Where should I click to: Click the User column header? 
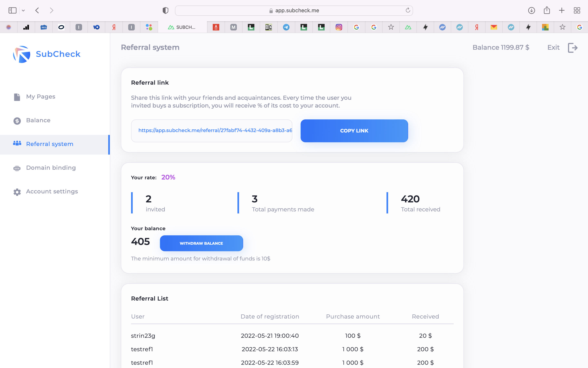(x=138, y=316)
